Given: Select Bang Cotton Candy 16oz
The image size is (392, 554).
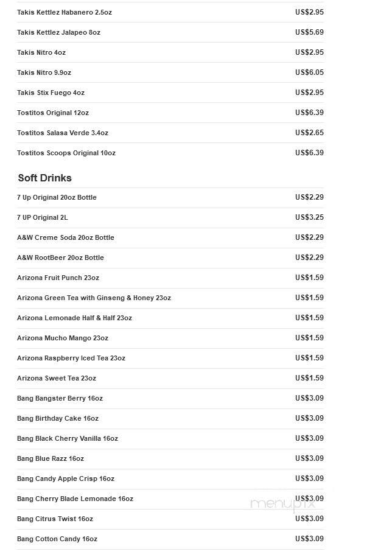Looking at the screenshot, I should tap(170, 539).
